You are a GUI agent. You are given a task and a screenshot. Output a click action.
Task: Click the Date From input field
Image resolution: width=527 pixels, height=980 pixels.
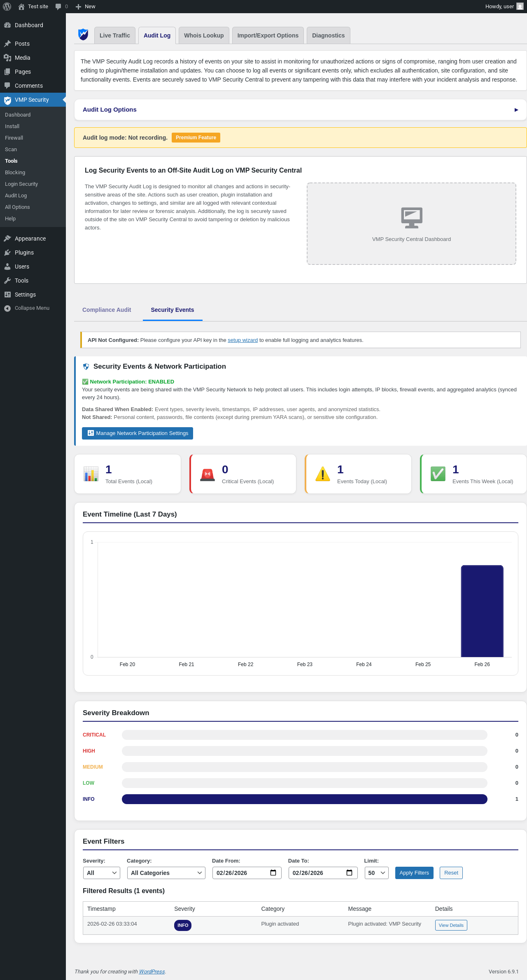click(x=247, y=873)
